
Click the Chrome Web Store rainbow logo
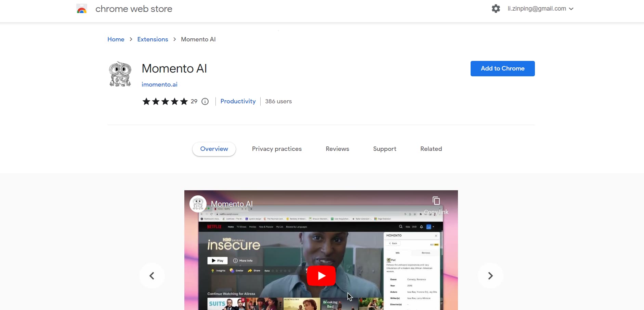coord(82,9)
